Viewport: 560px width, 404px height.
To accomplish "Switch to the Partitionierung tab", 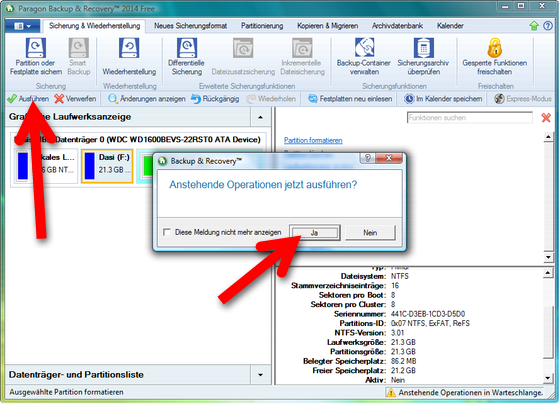I will click(x=262, y=26).
